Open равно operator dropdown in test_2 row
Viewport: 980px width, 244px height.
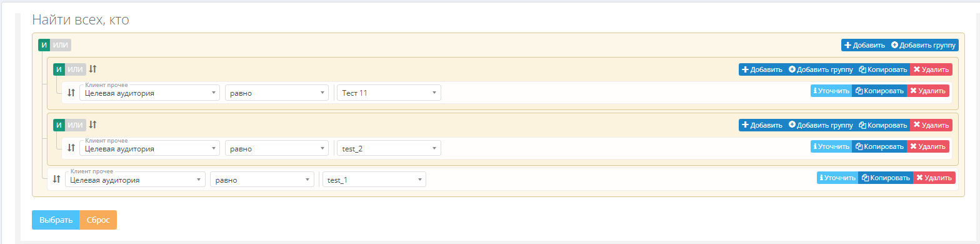[277, 148]
